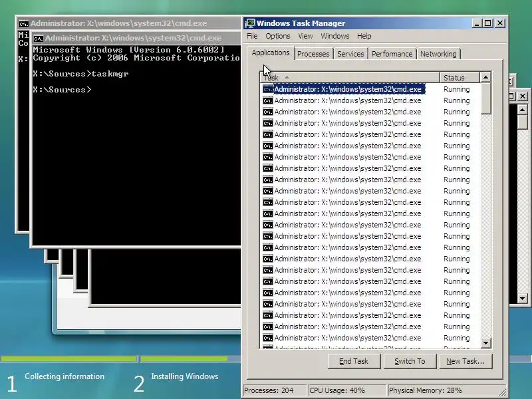Image resolution: width=532 pixels, height=399 pixels.
Task: Close the partially hidden window behind Task Manager
Action: point(523,96)
